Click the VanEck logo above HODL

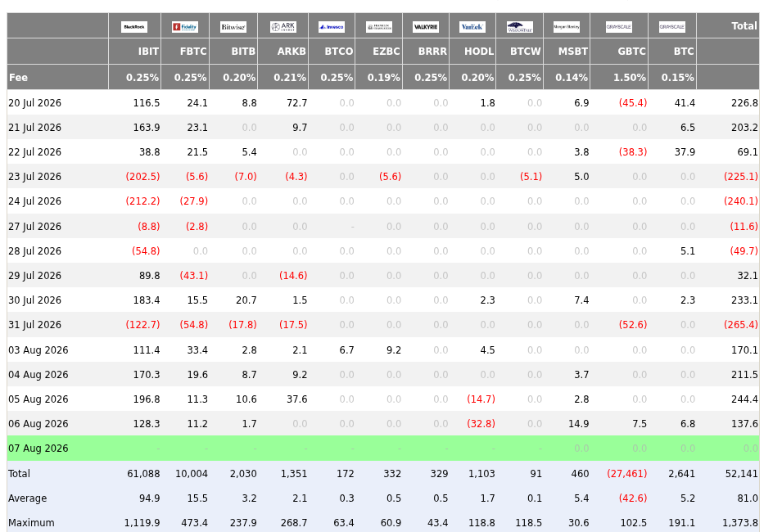(472, 26)
